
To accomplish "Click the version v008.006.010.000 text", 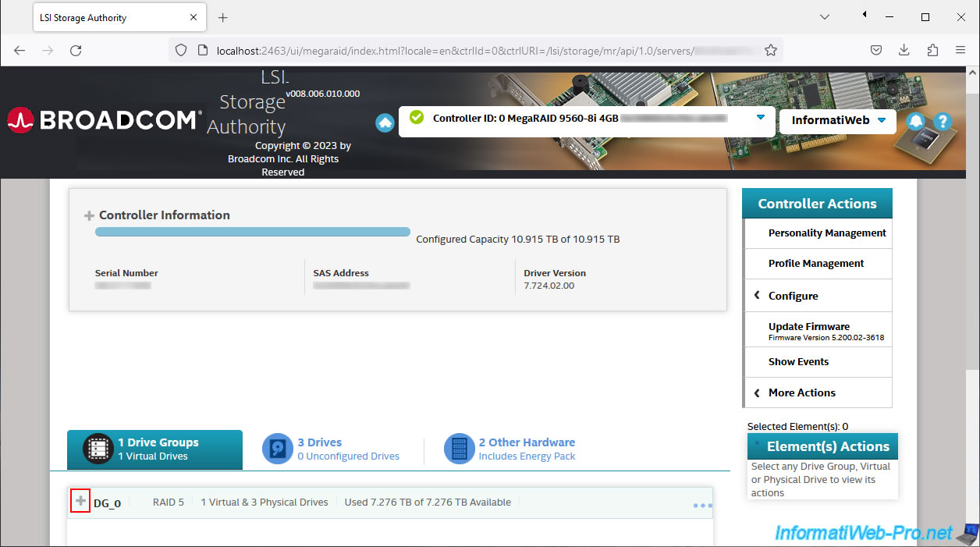I will click(x=323, y=94).
